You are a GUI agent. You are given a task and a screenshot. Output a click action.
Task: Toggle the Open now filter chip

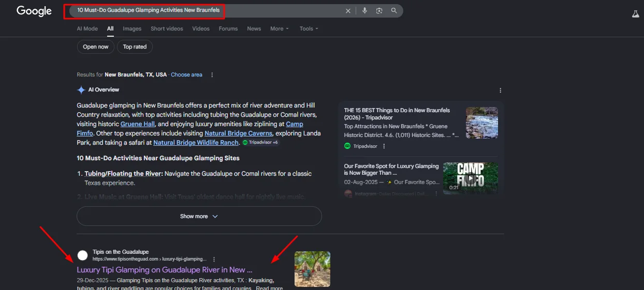click(96, 47)
